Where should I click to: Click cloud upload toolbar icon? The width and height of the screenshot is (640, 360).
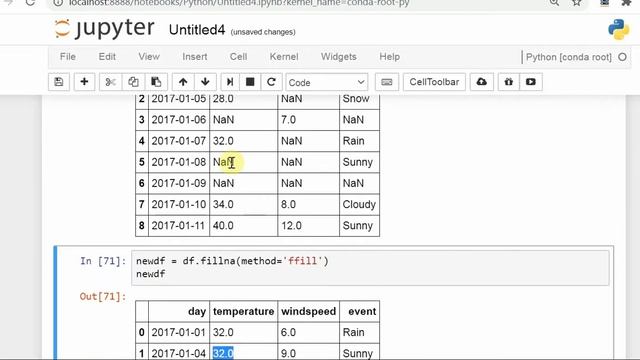[482, 82]
